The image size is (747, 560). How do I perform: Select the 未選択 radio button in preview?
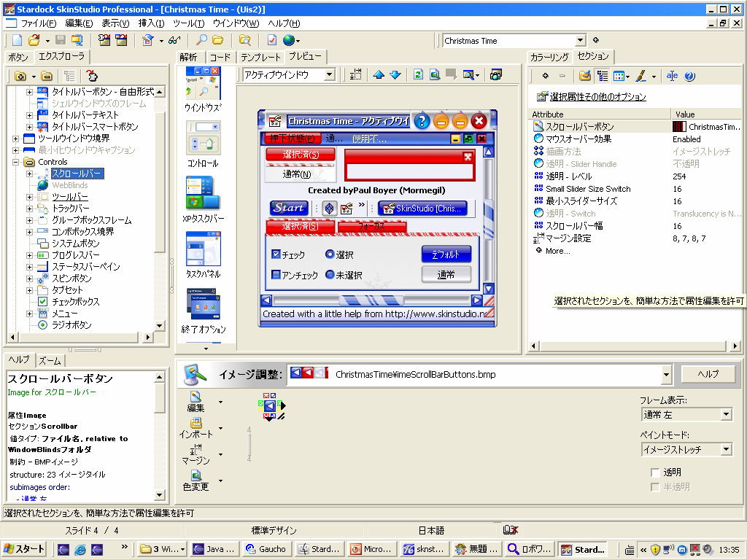coord(330,275)
